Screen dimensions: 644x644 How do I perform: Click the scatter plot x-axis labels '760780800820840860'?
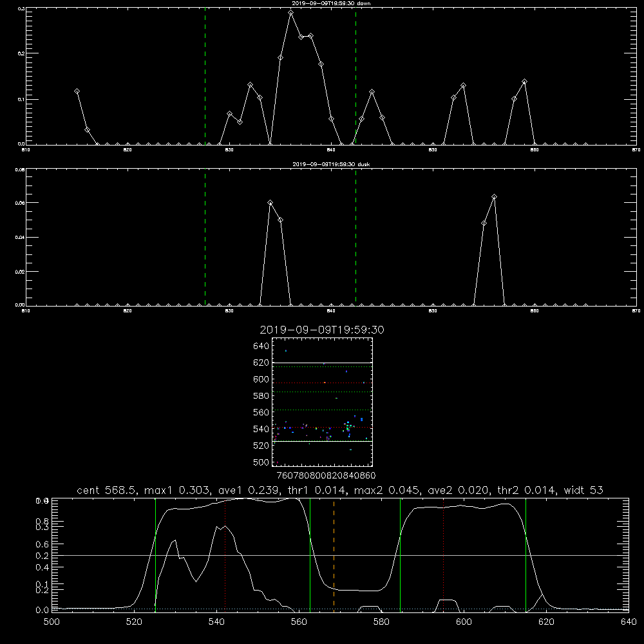tap(327, 476)
